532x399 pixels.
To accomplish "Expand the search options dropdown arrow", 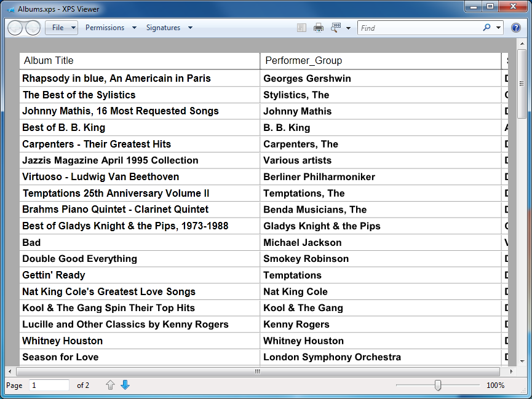I will [498, 28].
